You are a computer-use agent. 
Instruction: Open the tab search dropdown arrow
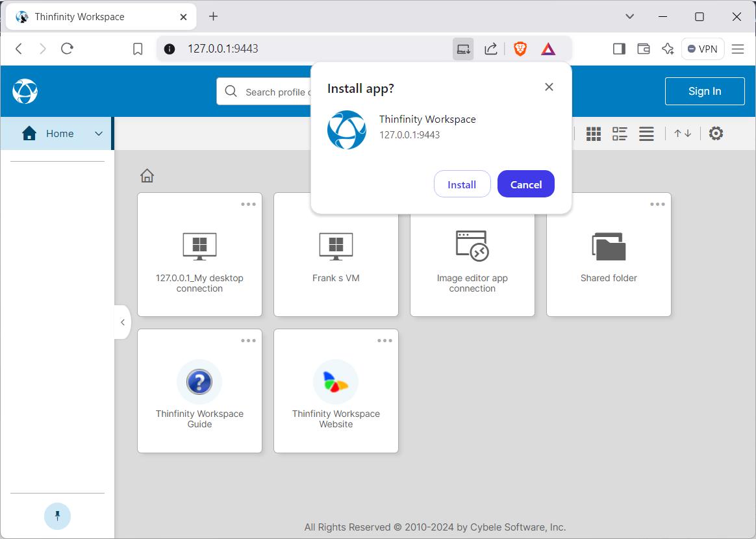coord(630,16)
